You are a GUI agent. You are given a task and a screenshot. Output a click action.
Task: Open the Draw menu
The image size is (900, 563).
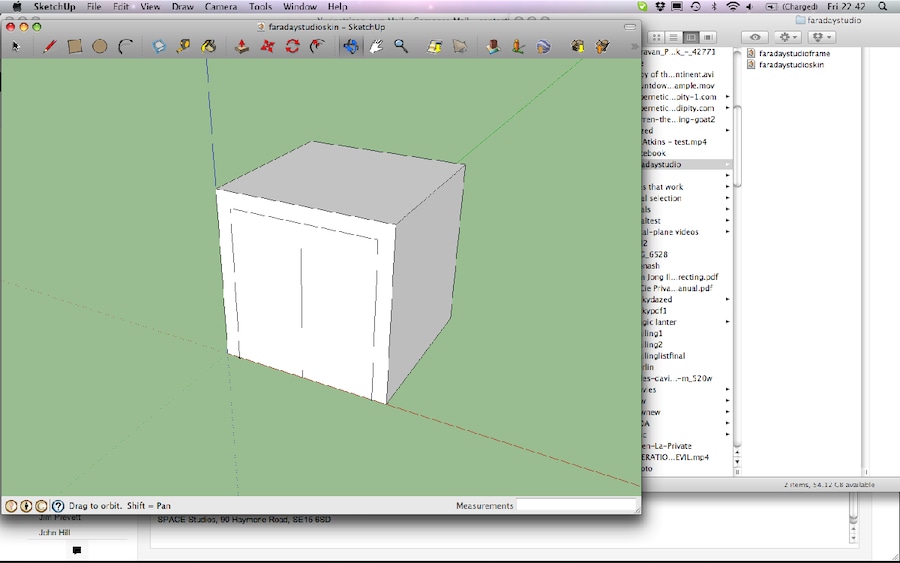tap(182, 7)
